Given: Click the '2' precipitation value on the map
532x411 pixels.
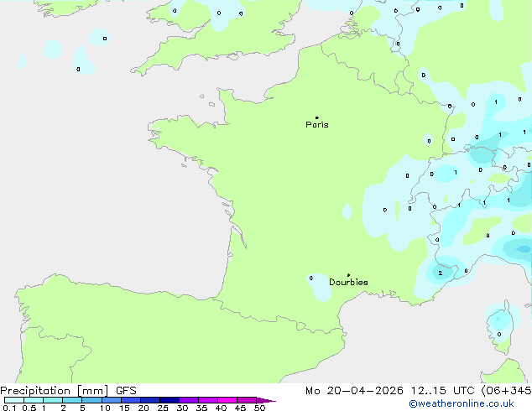Looking at the screenshot, I should pyautogui.click(x=440, y=273).
